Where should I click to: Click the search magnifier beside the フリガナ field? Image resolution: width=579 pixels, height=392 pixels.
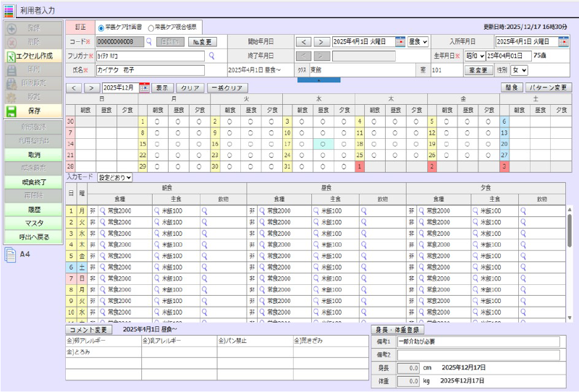point(212,56)
